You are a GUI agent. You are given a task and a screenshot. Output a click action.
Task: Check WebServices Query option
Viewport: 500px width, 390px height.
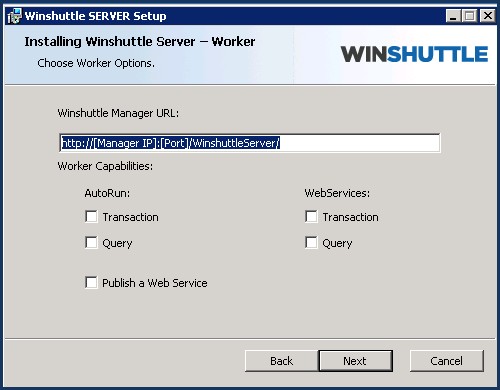(x=311, y=243)
